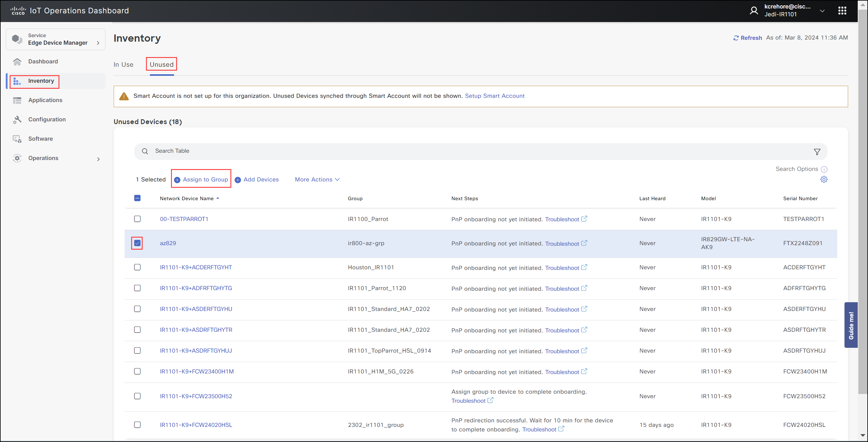Switch to the In Use tab
The image size is (868, 442).
(x=123, y=64)
